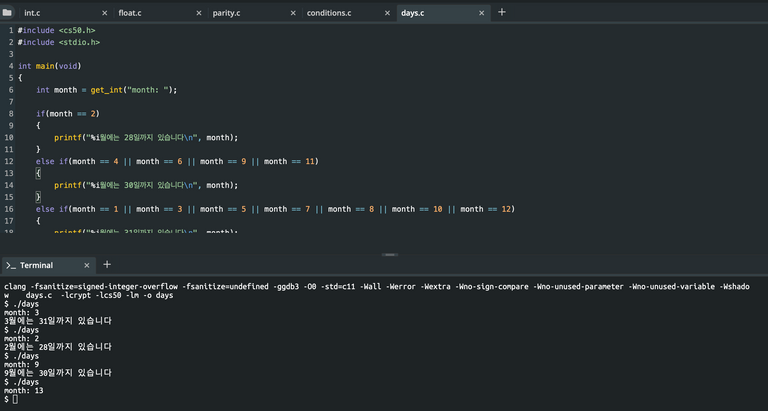Click line number 12 in the gutter
The image size is (768, 411).
coord(9,161)
